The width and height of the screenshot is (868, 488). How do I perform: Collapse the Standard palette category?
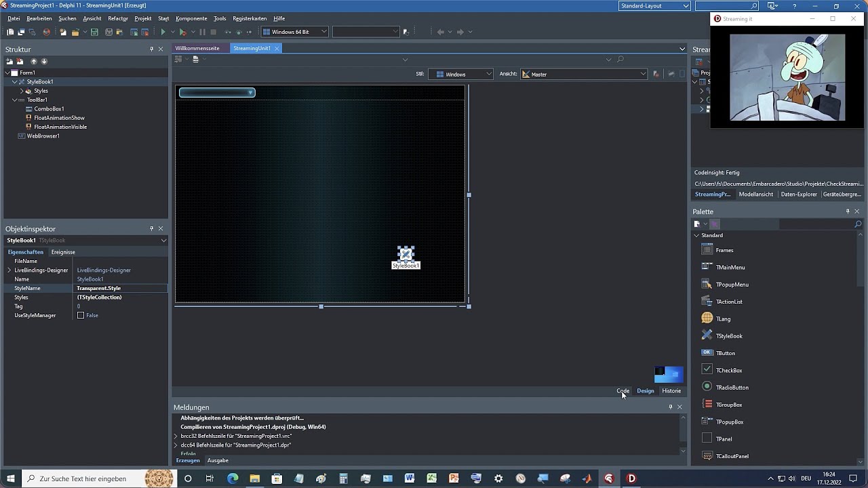pyautogui.click(x=696, y=235)
